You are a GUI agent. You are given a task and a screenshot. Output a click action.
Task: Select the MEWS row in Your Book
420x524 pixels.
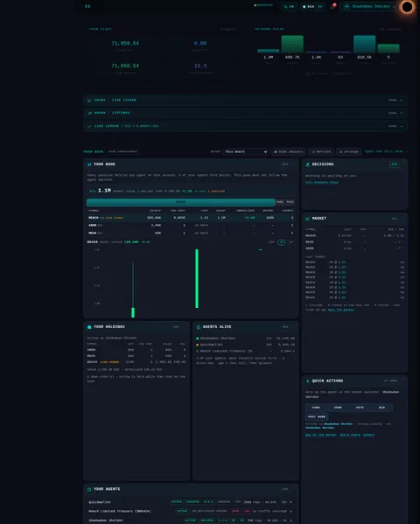(x=191, y=233)
